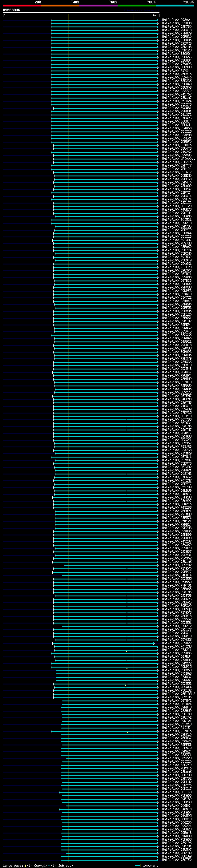Select hit label UniRef100_A5LGM4

coord(177,125)
